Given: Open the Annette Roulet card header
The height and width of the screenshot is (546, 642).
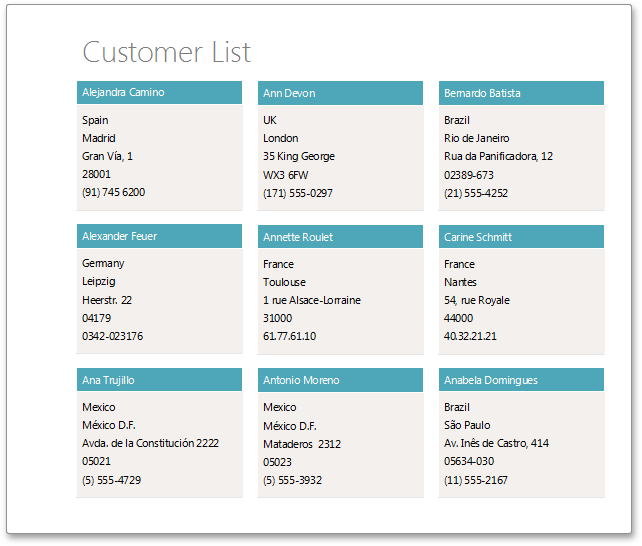Looking at the screenshot, I should [x=340, y=237].
